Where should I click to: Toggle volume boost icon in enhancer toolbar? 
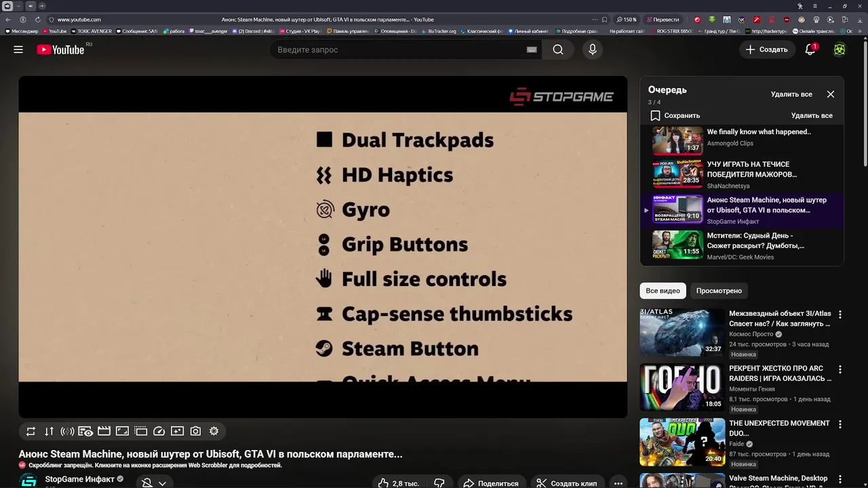pyautogui.click(x=67, y=431)
